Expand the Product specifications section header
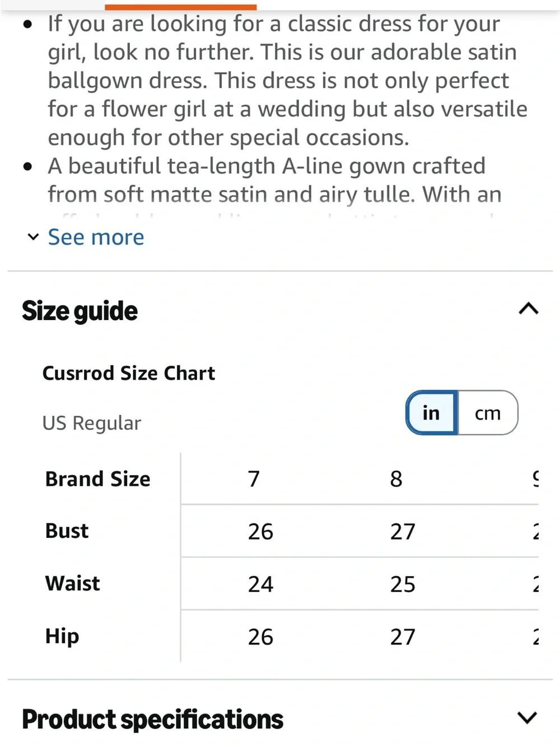 pos(280,719)
